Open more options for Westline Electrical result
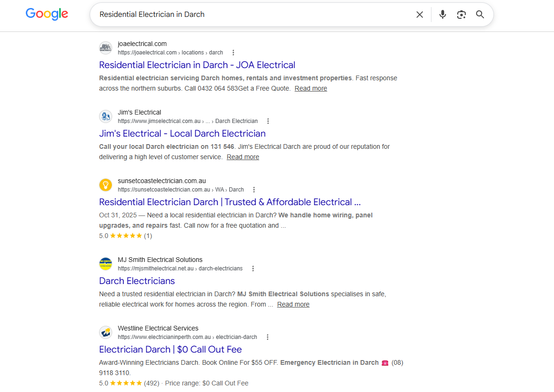Screen dimensions: 554x392 268,337
